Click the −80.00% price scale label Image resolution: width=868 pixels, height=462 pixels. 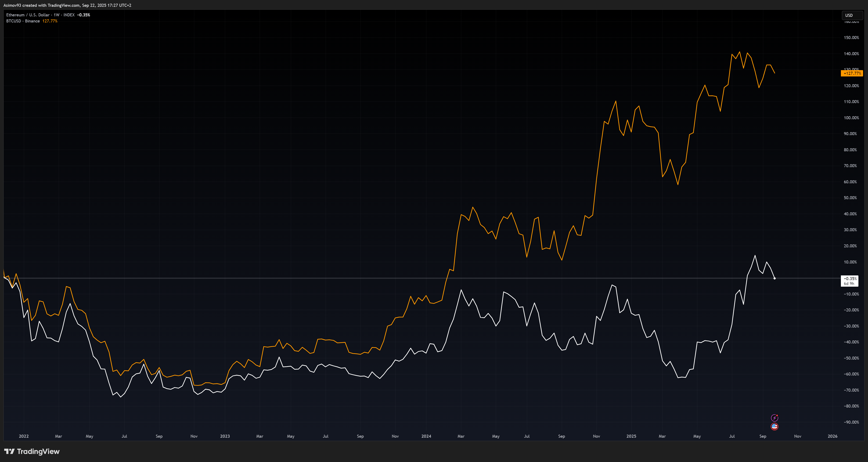click(851, 406)
